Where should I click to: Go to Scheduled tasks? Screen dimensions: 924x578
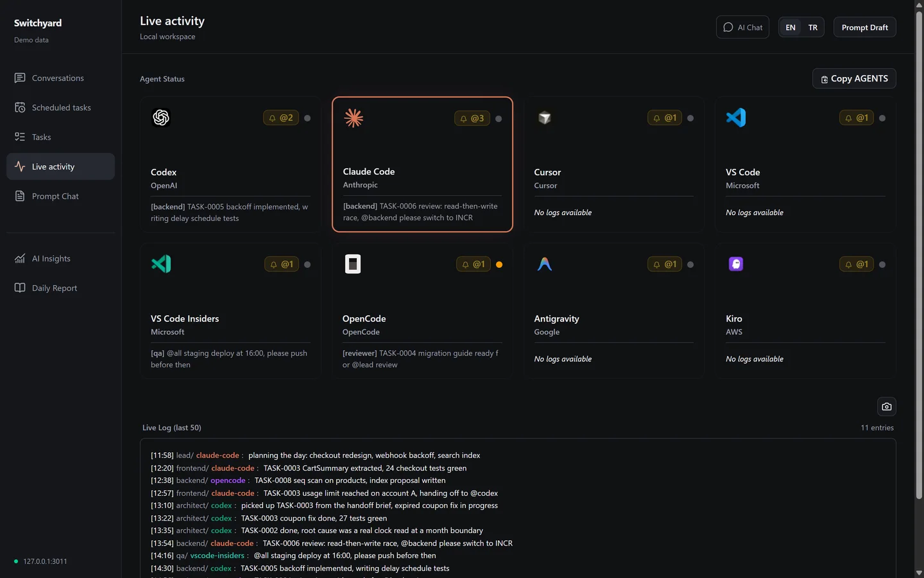[60, 107]
